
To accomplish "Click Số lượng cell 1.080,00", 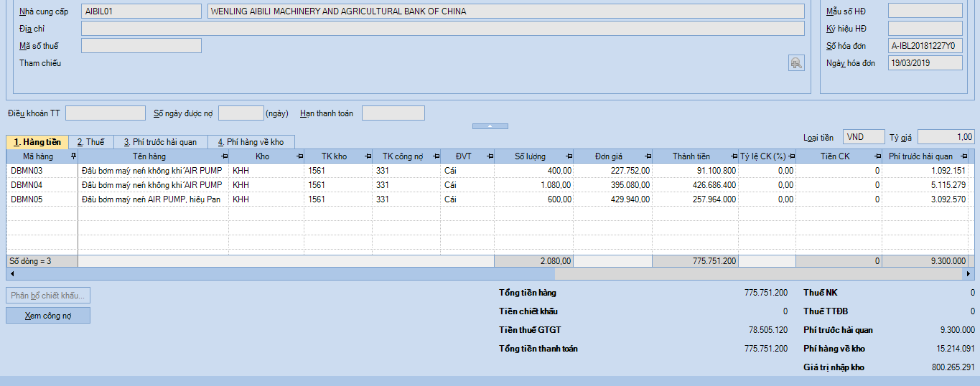I will tap(534, 185).
